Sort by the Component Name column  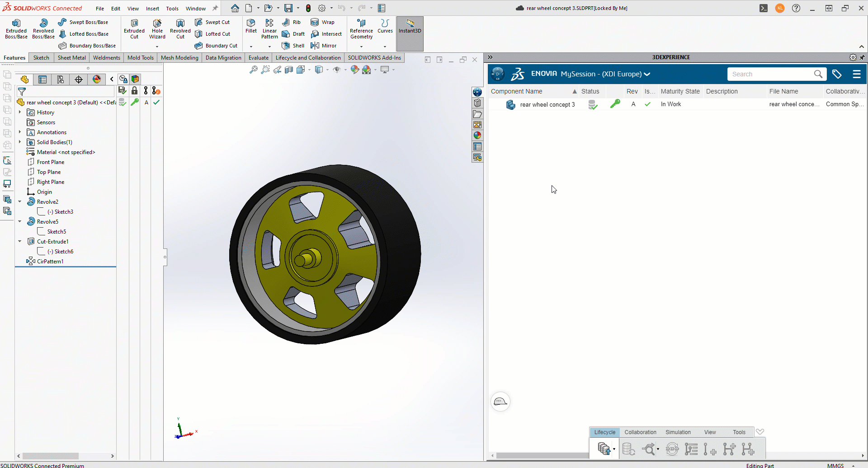pos(516,91)
